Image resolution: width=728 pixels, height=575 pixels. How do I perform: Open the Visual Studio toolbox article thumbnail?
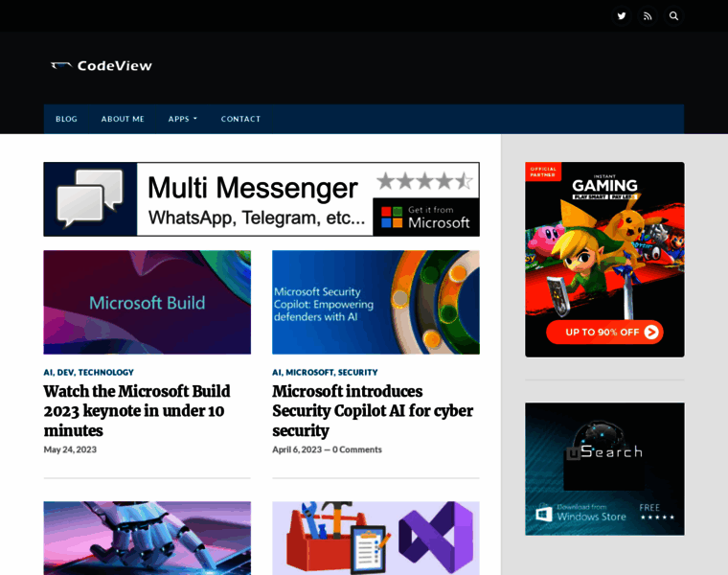[375, 538]
